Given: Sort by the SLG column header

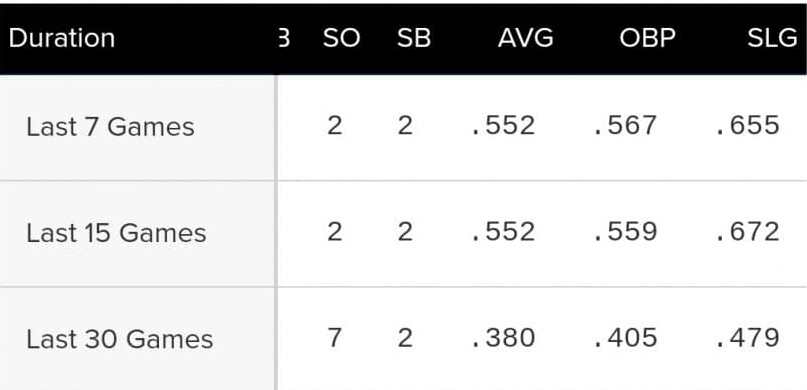Looking at the screenshot, I should click(x=772, y=39).
